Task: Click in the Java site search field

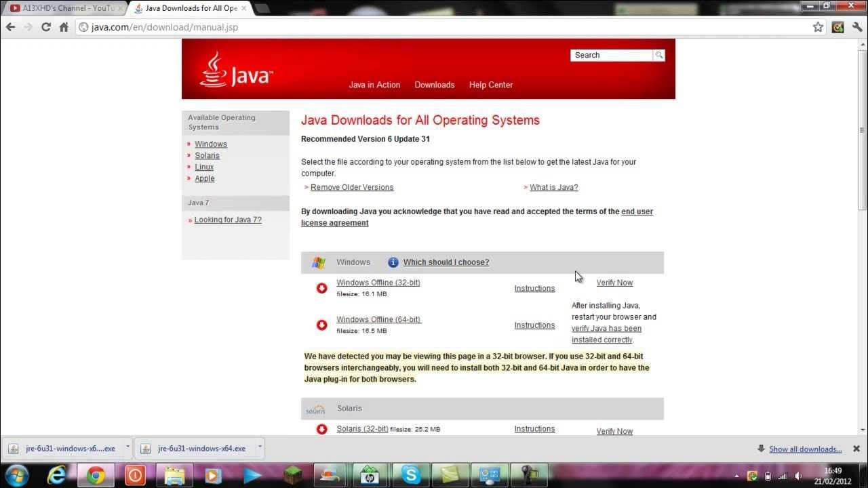Action: 612,55
